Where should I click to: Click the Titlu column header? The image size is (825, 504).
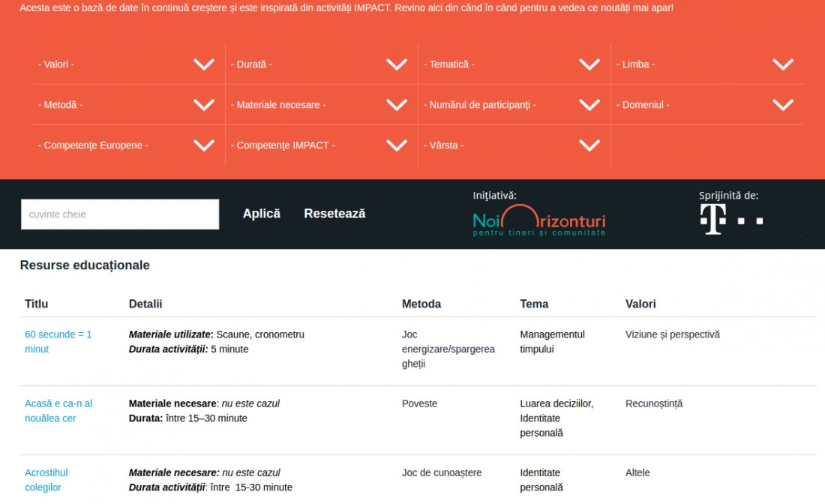(36, 304)
